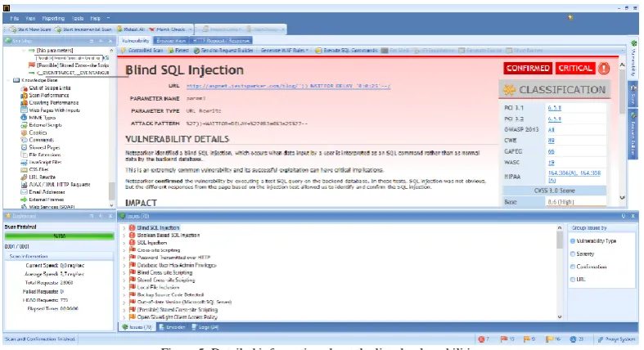This screenshot has width=644, height=350.
Task: Open the Generate WAF Rules dropdown
Action: pyautogui.click(x=285, y=51)
